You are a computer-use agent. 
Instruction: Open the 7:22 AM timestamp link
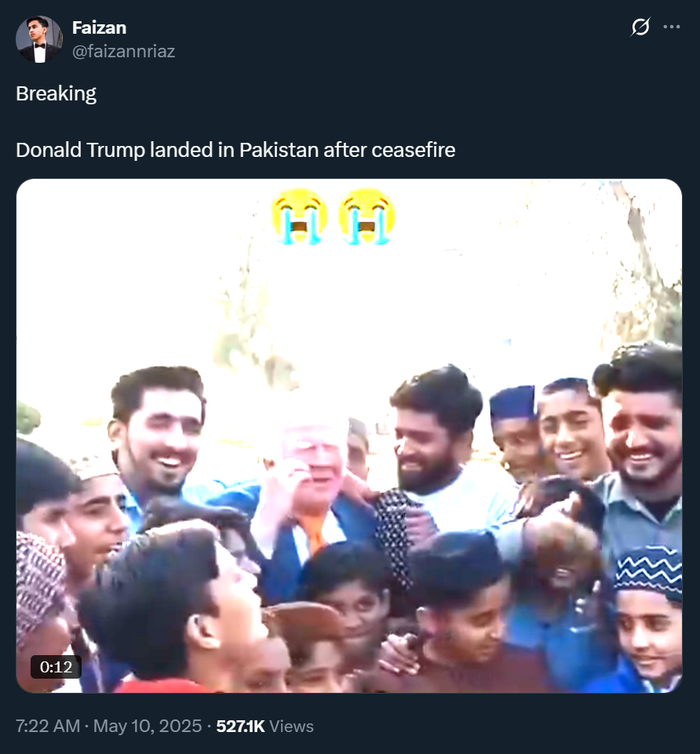click(48, 726)
